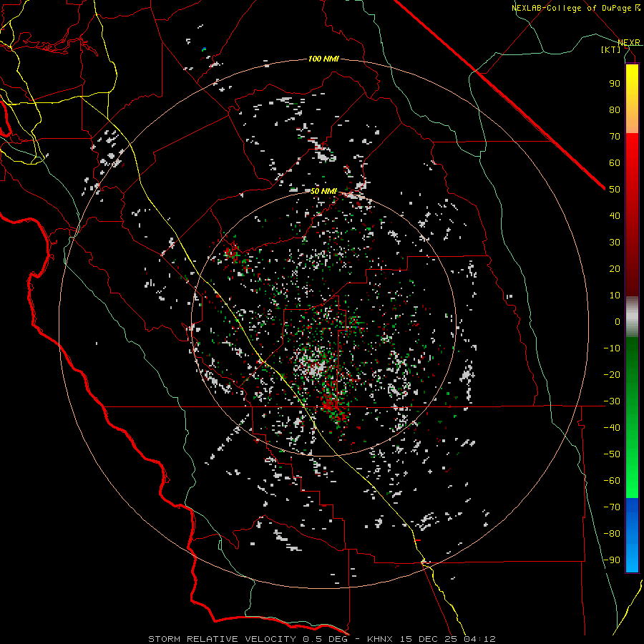
Task: Click the 50 value on the velocity scale
Action: pos(615,190)
